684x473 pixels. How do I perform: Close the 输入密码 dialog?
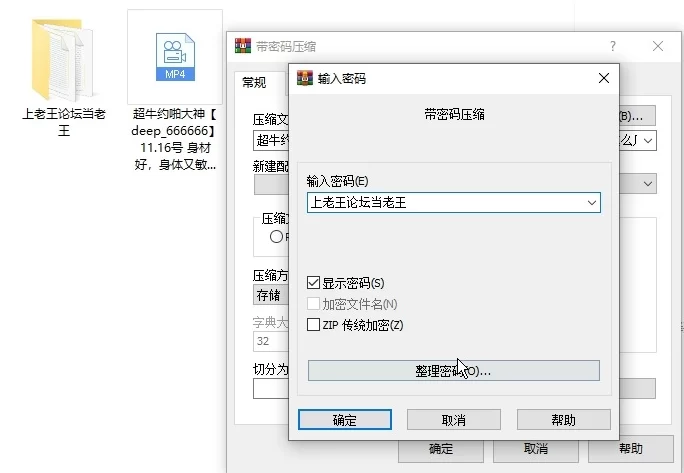(604, 79)
